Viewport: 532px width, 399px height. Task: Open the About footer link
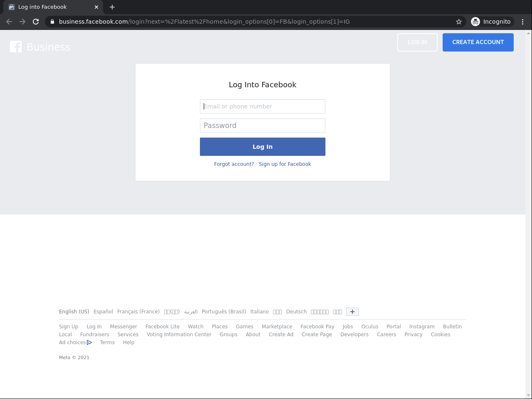coord(253,335)
